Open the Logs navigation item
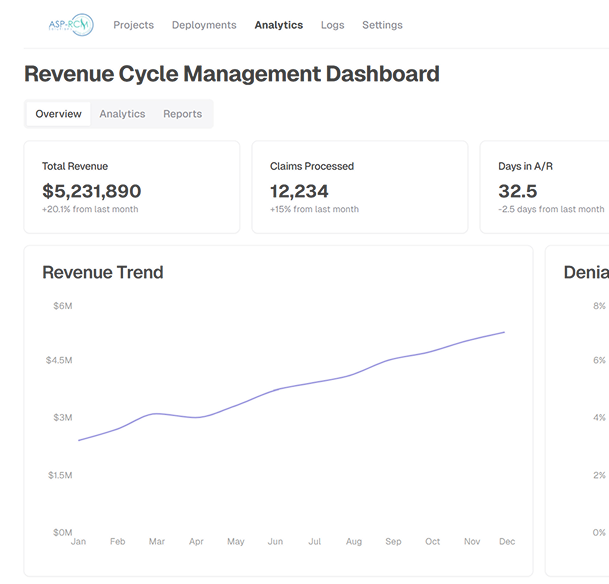Viewport: 609px width, 584px height. click(x=332, y=25)
